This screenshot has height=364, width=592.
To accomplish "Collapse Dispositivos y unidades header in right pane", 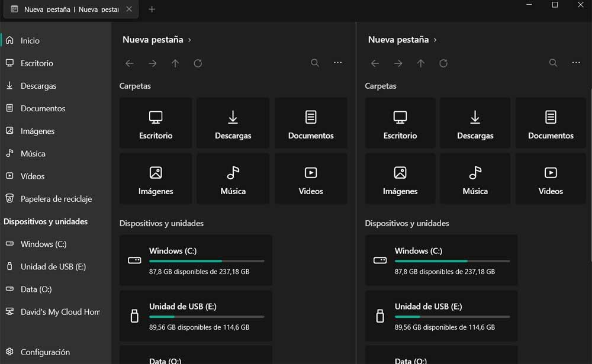I will click(x=407, y=224).
